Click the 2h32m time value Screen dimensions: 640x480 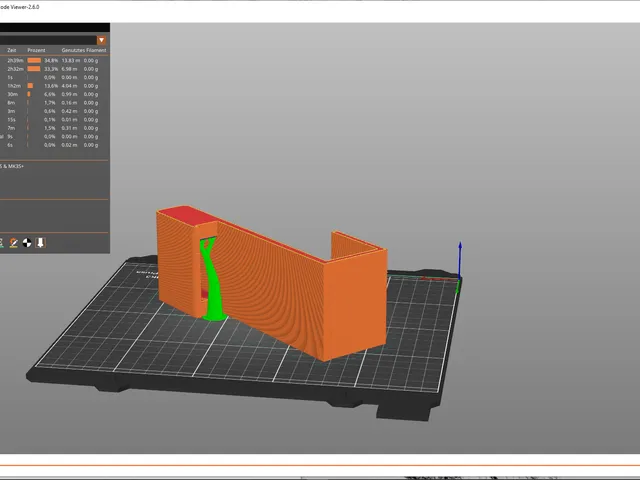pyautogui.click(x=16, y=69)
